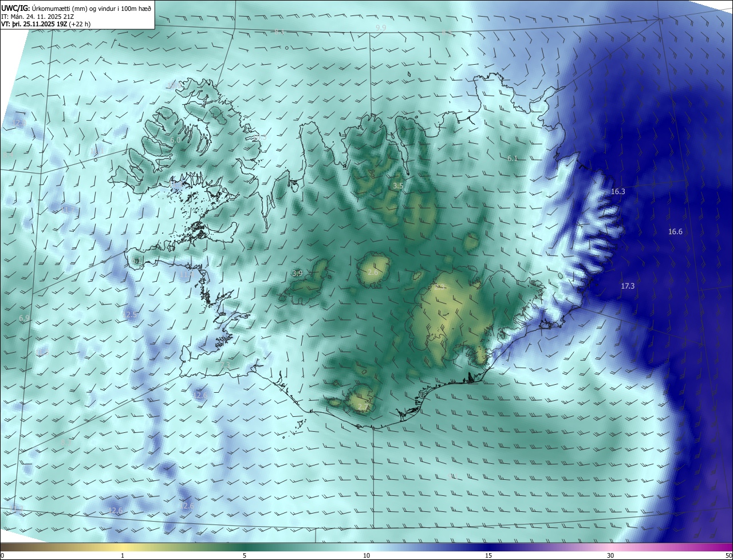Select the 6.9 value at the west edge
733x560 pixels.
point(24,318)
